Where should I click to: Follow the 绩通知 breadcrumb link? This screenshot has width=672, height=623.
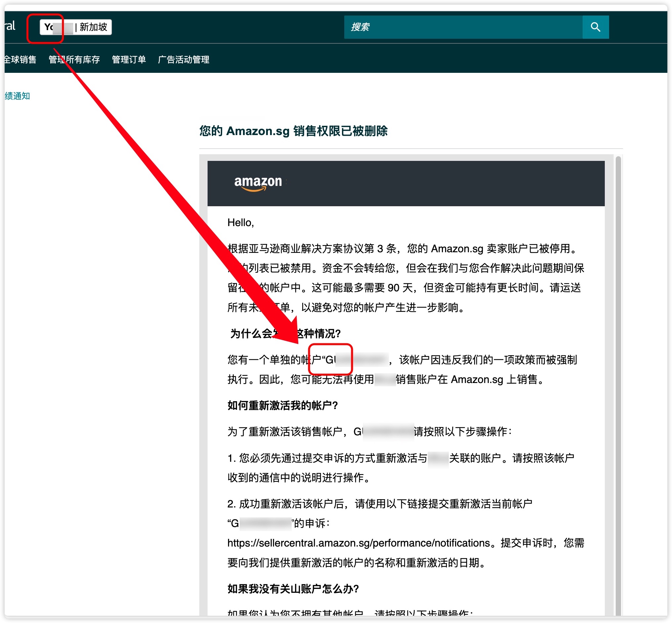(x=18, y=96)
